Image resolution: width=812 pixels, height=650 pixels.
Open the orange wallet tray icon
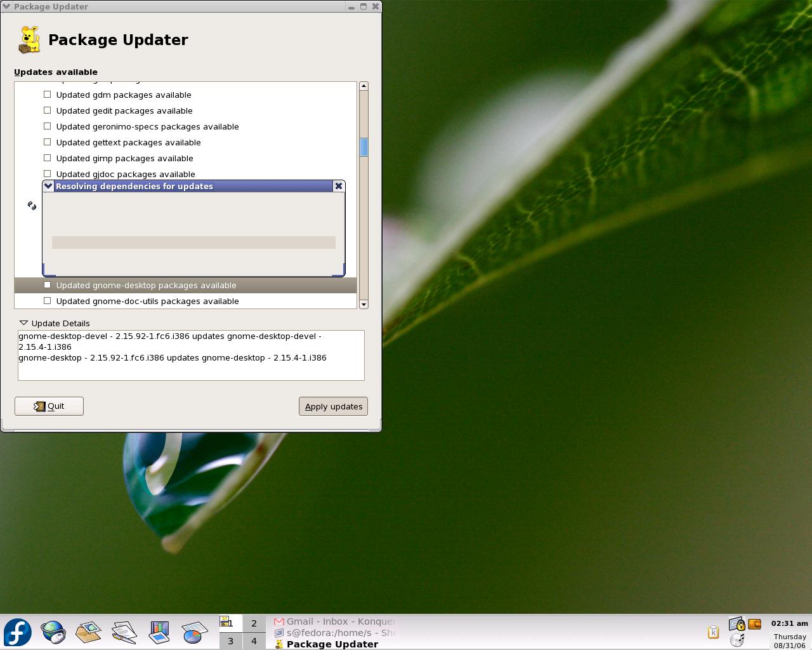point(754,624)
